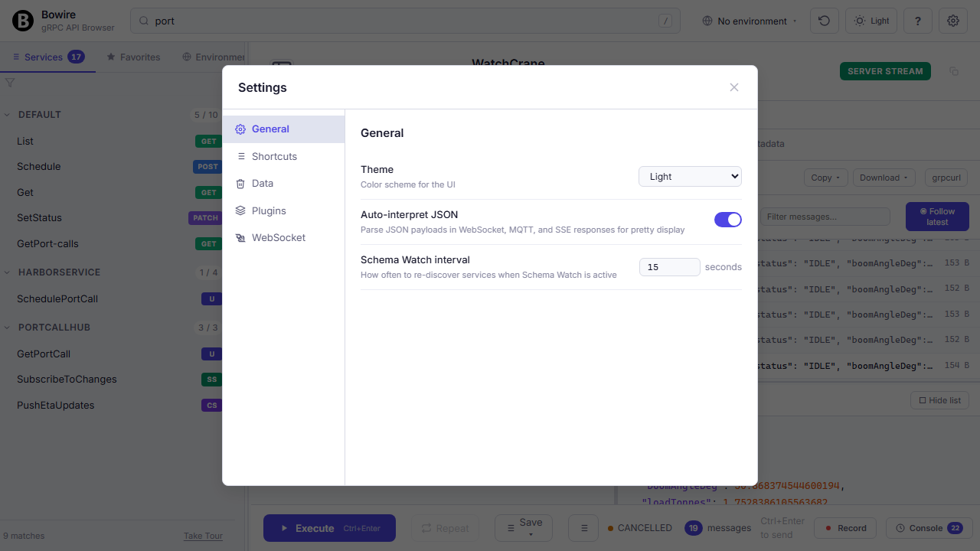Close the Settings dialog
Screen dimensions: 980x551
click(x=734, y=87)
